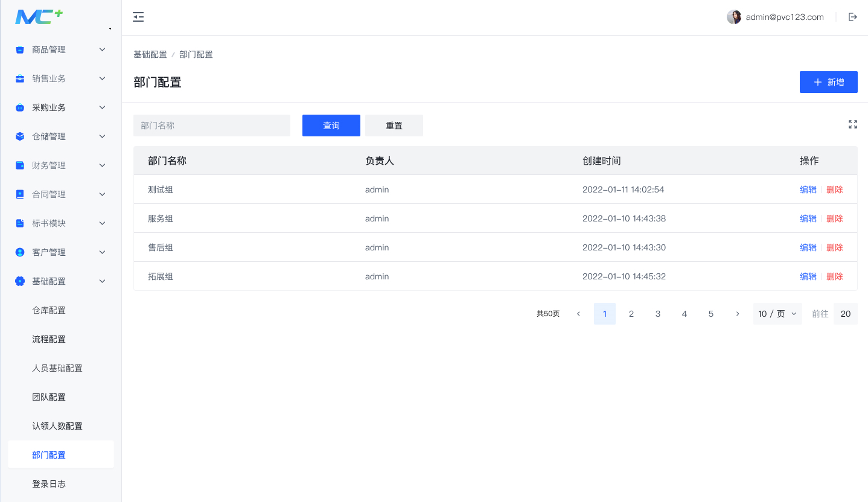868x502 pixels.
Task: Delete the 拓展组 department row
Action: pyautogui.click(x=835, y=276)
